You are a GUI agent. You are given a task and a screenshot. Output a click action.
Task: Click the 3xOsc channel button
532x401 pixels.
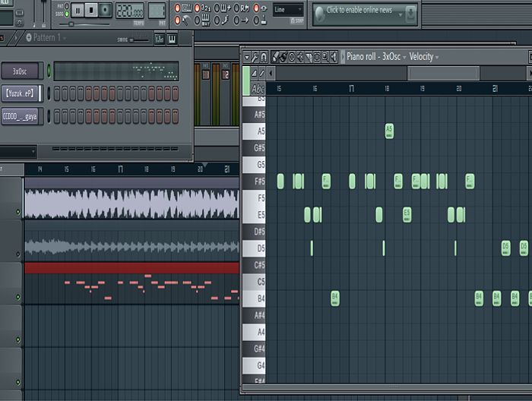pyautogui.click(x=21, y=71)
